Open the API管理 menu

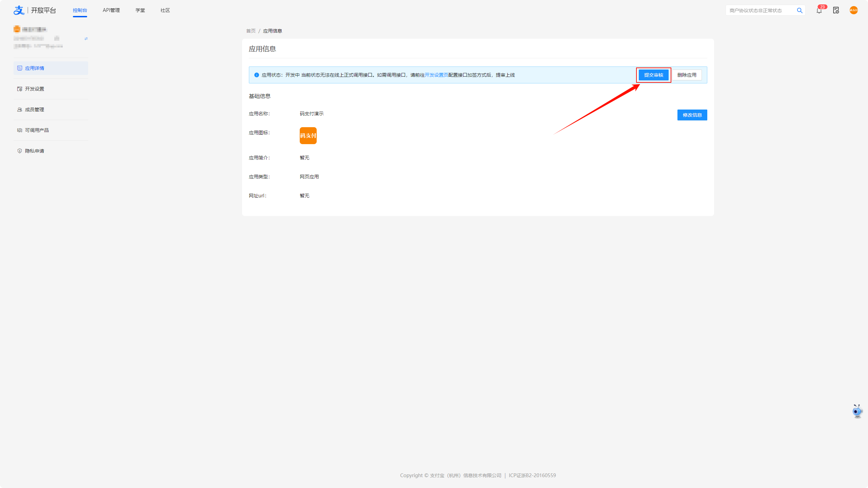tap(111, 10)
